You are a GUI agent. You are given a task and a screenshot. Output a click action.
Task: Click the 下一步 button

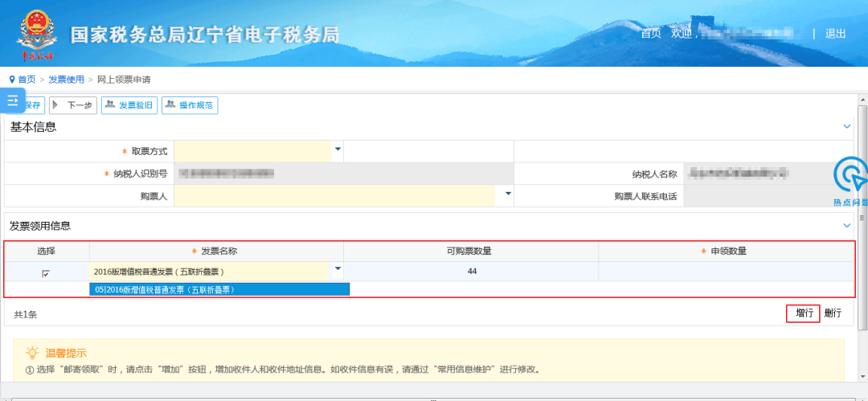(73, 105)
